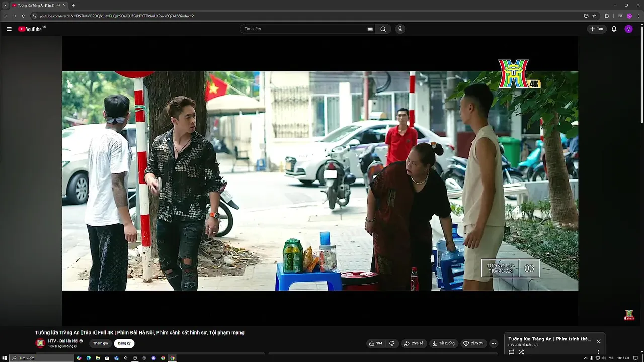Open the account avatar menu
Image resolution: width=644 pixels, height=362 pixels.
(x=628, y=29)
